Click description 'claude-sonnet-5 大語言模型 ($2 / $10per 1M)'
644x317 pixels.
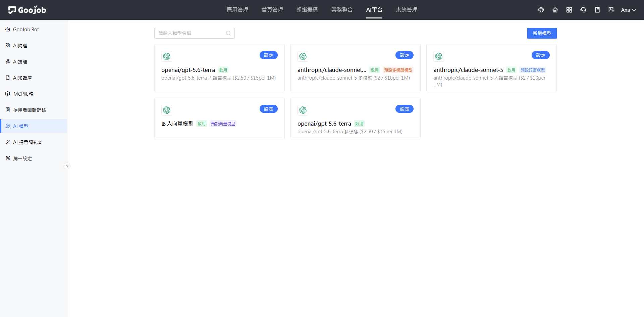coord(489,81)
